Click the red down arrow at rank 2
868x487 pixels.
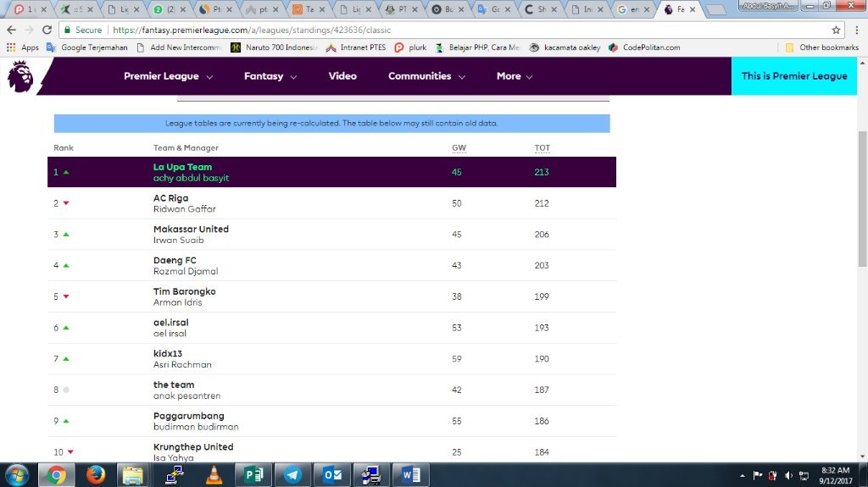(66, 203)
